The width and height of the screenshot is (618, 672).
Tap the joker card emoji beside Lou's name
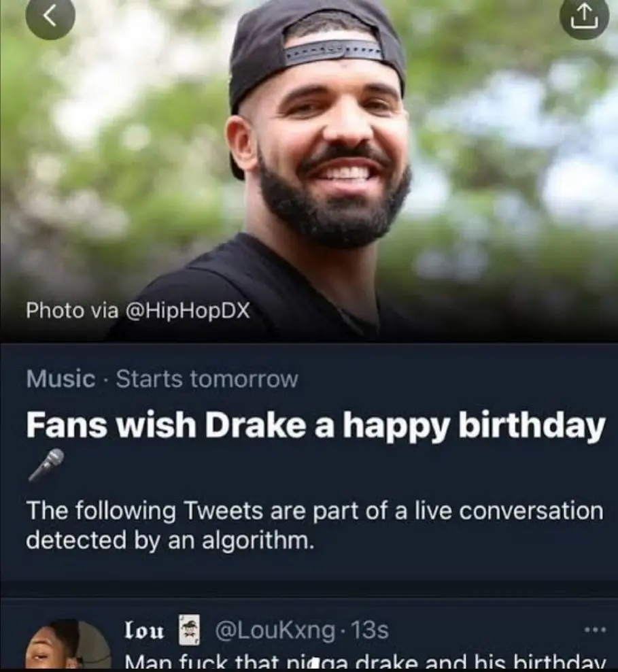click(x=190, y=631)
